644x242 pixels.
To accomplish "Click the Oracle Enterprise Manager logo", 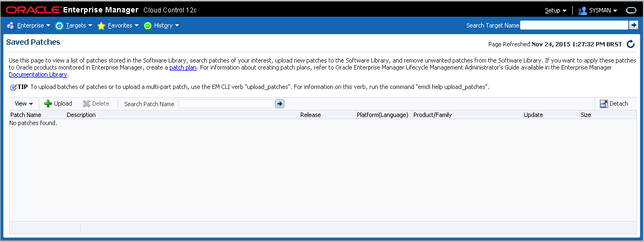I will [x=72, y=10].
